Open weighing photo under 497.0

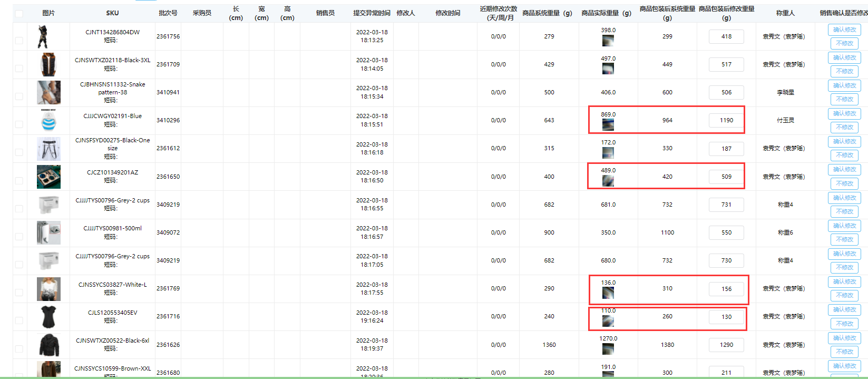pos(608,69)
